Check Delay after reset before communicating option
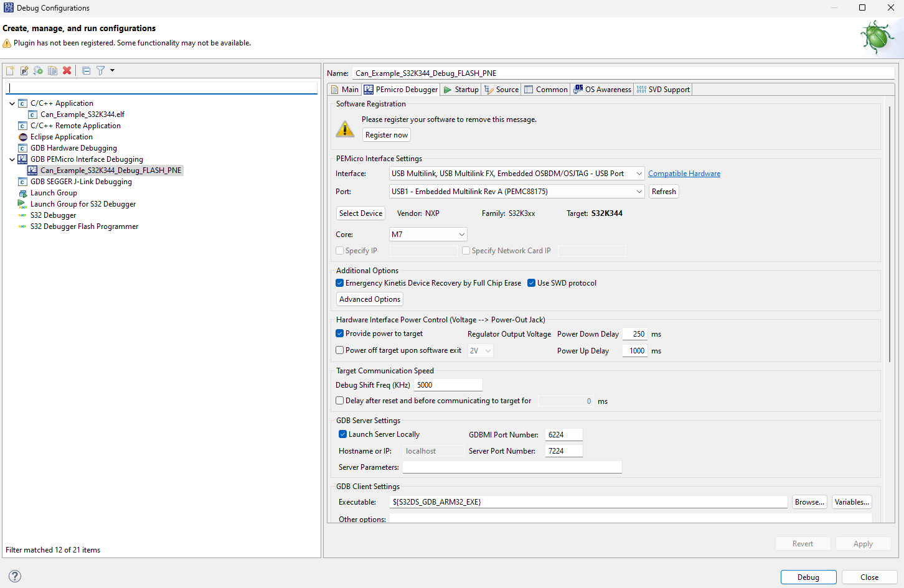 339,400
